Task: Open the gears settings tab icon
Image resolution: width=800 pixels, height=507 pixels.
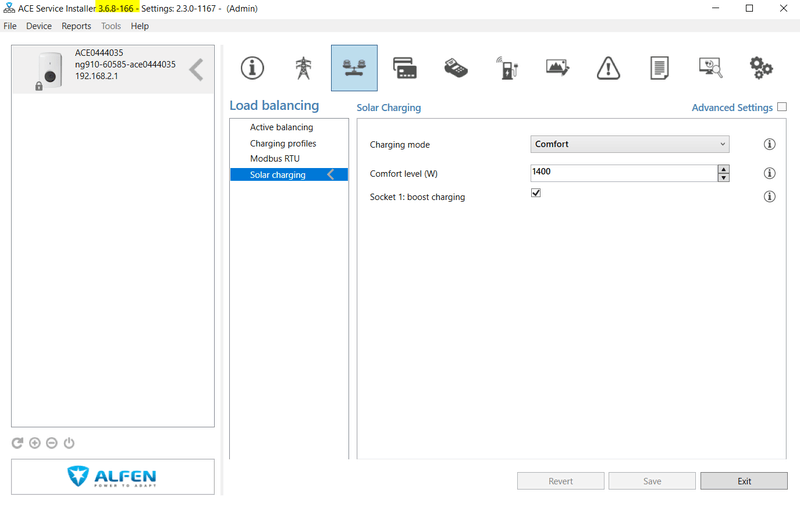Action: click(761, 68)
